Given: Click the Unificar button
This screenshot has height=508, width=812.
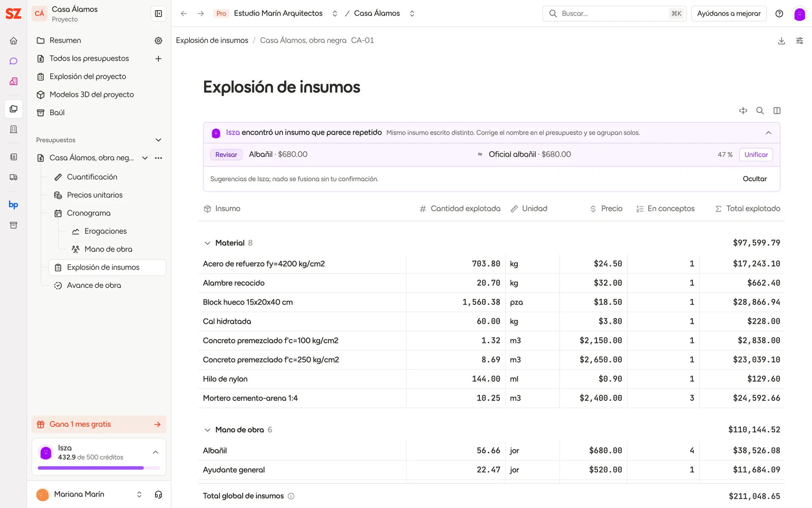Looking at the screenshot, I should tap(756, 155).
